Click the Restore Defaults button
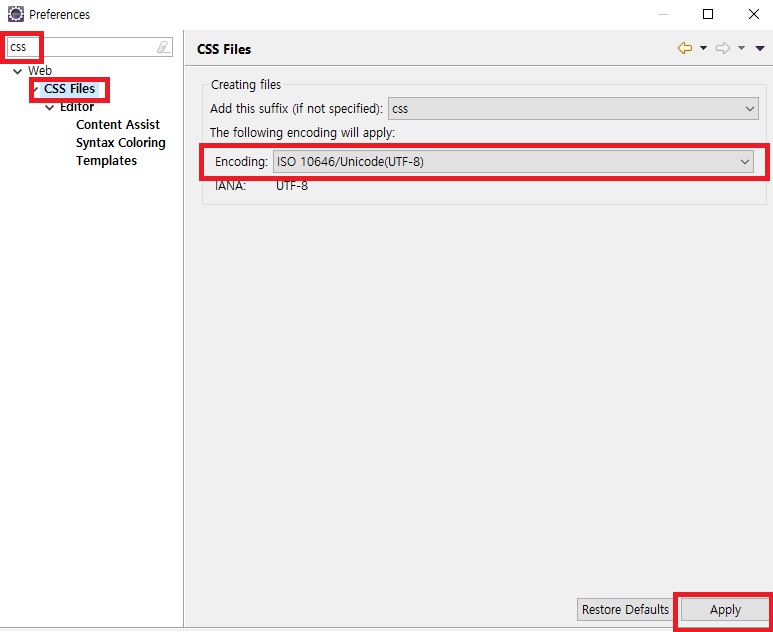The image size is (773, 632). pos(625,610)
